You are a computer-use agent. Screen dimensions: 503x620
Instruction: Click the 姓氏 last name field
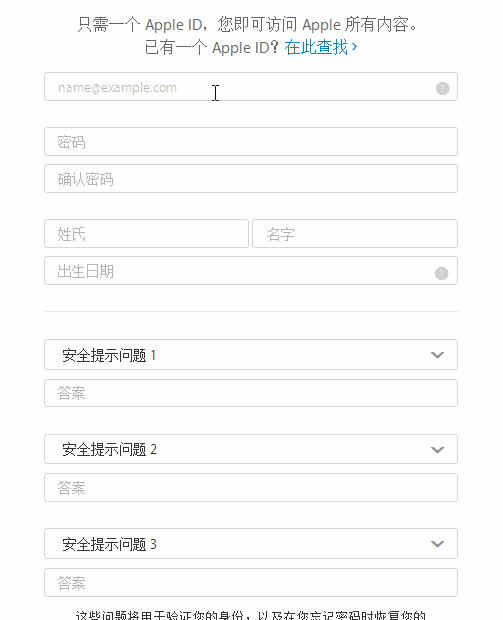coord(146,234)
